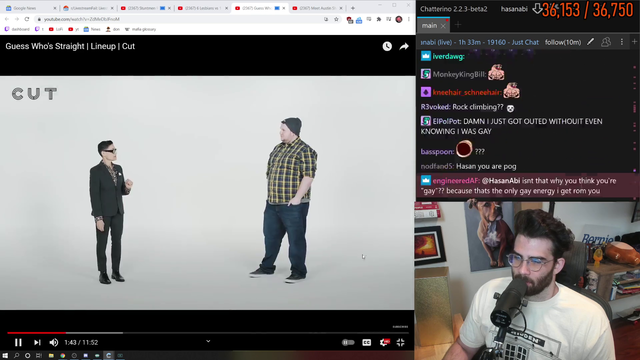640x360 pixels.
Task: Click Share arrow on video
Action: click(404, 47)
